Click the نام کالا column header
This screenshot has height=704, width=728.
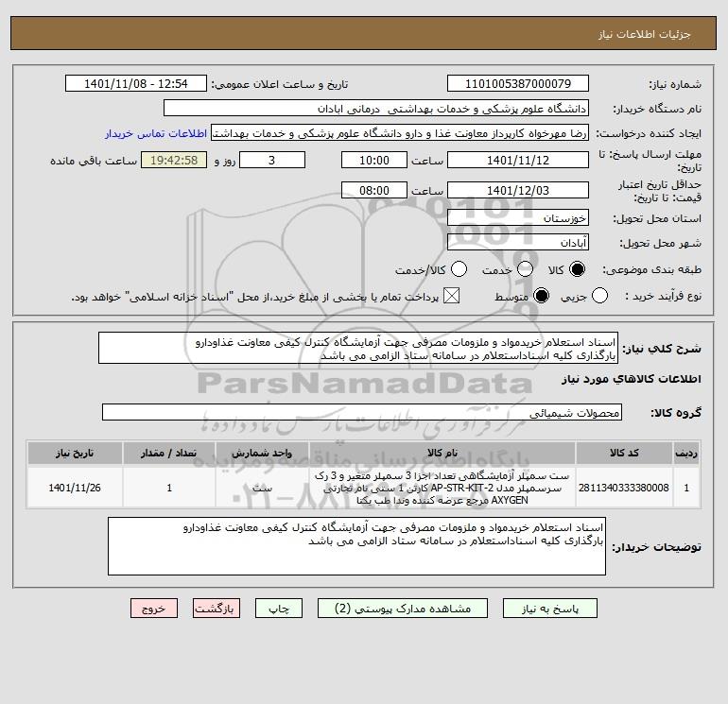[x=442, y=453]
